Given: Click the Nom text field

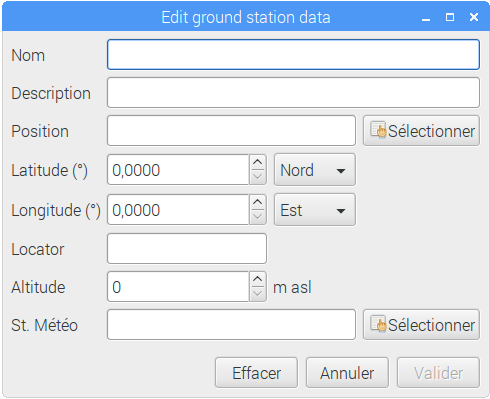Looking at the screenshot, I should tap(293, 55).
